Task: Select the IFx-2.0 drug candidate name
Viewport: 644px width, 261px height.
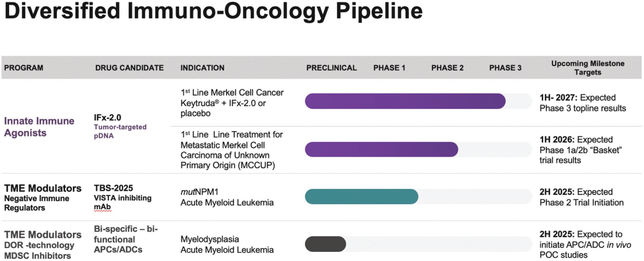Action: pos(107,118)
